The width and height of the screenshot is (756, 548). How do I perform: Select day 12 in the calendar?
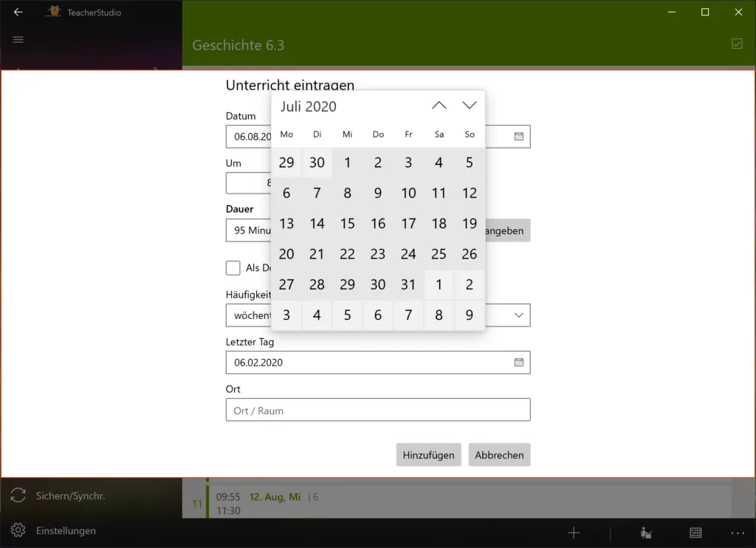click(470, 193)
